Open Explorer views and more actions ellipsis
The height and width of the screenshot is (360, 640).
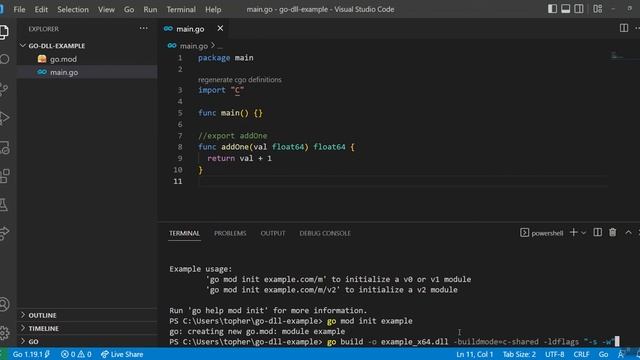click(143, 28)
